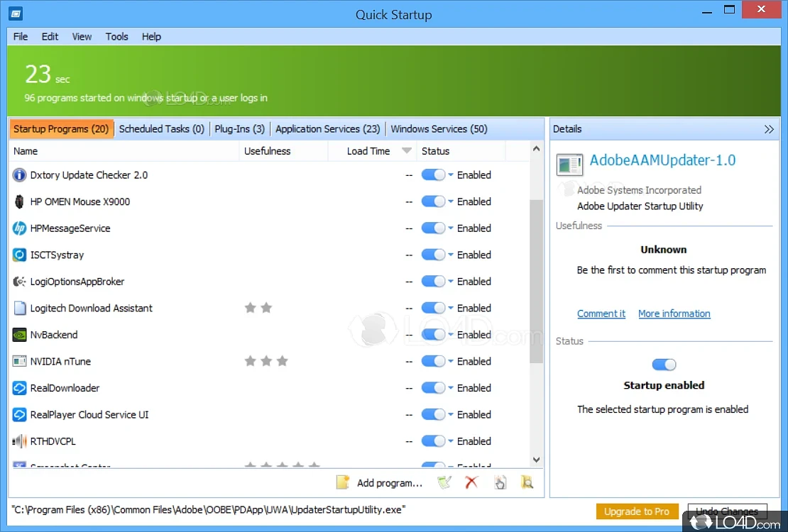Collapse the Details panel with double-chevron
This screenshot has height=532, width=788.
pos(770,129)
